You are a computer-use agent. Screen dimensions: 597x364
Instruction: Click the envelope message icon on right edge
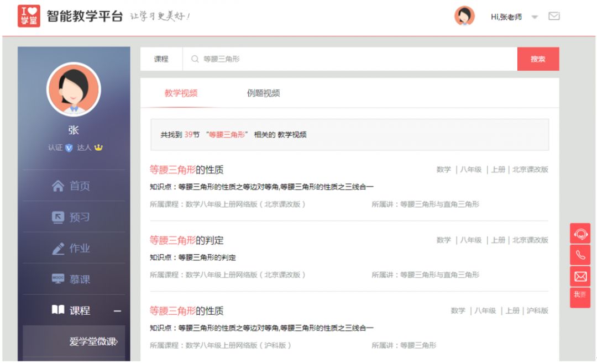click(580, 276)
